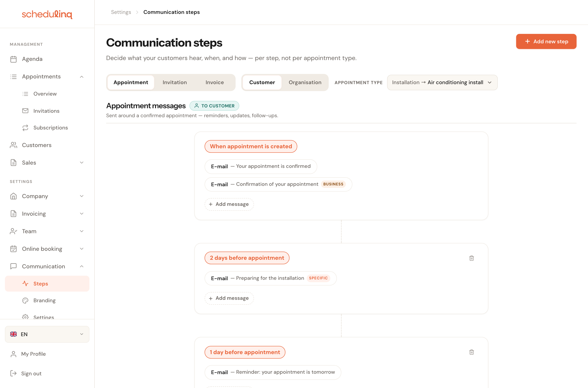Screen dimensions: 588x388
Task: Click '1 day before appointment' trigger pill
Action: click(x=245, y=352)
